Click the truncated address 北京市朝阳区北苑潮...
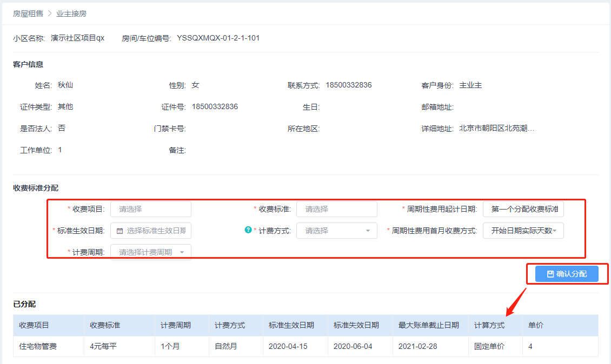This screenshot has width=611, height=364. point(497,128)
